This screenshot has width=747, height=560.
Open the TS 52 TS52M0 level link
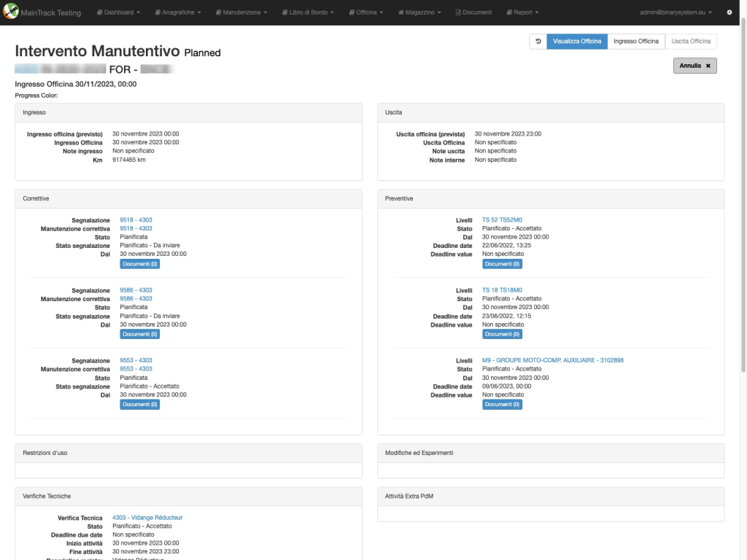coord(502,219)
